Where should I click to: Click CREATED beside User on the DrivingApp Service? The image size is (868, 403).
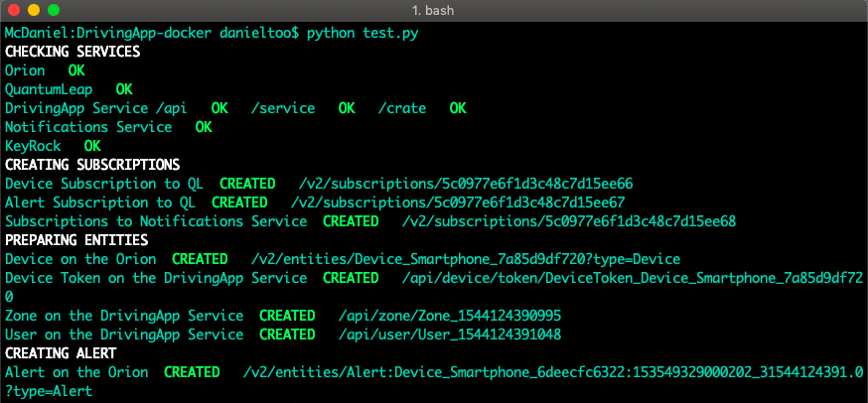click(x=287, y=335)
